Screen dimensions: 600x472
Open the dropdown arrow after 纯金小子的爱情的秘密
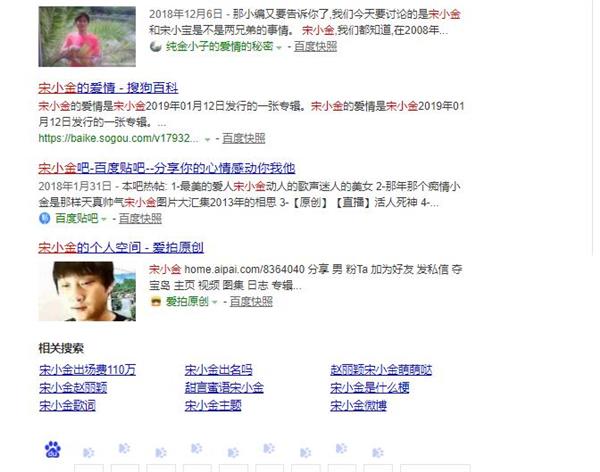tap(279, 47)
